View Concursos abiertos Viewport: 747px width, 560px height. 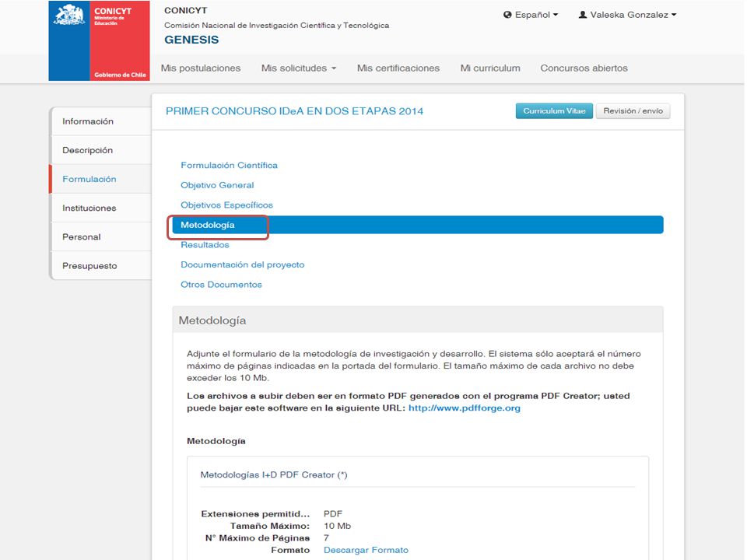coord(584,68)
